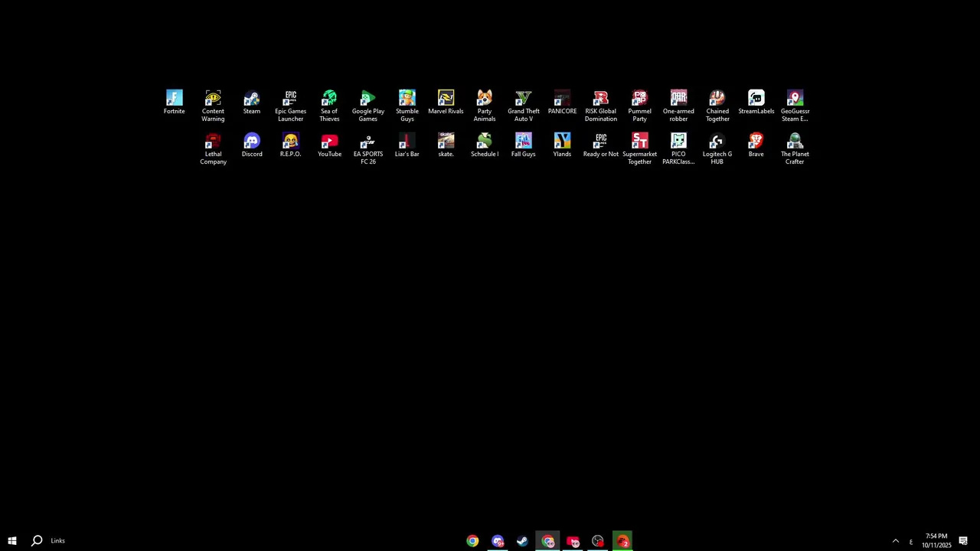Launch the EA SPORTS FC 26 shortcut
The width and height of the screenshot is (980, 551).
pyautogui.click(x=368, y=148)
